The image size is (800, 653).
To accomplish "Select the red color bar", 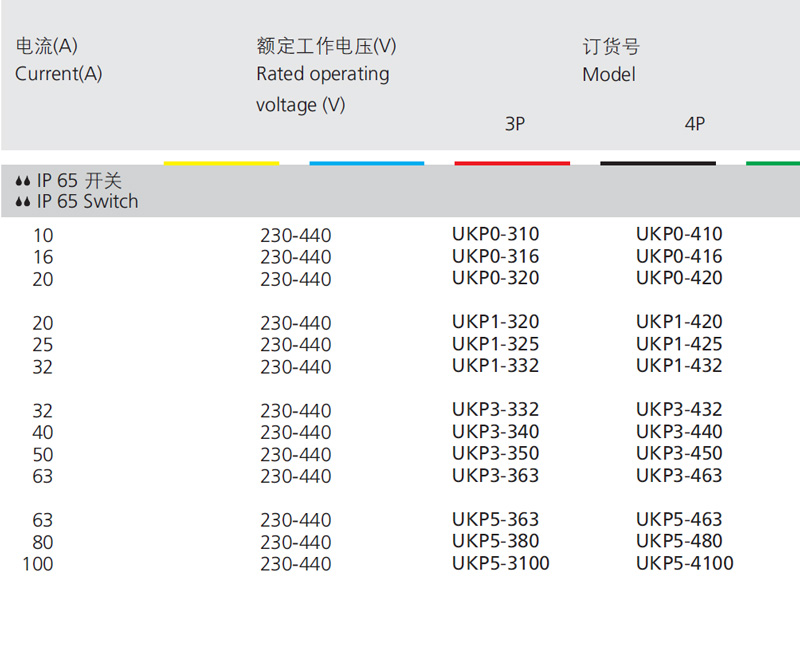I will 512,163.
